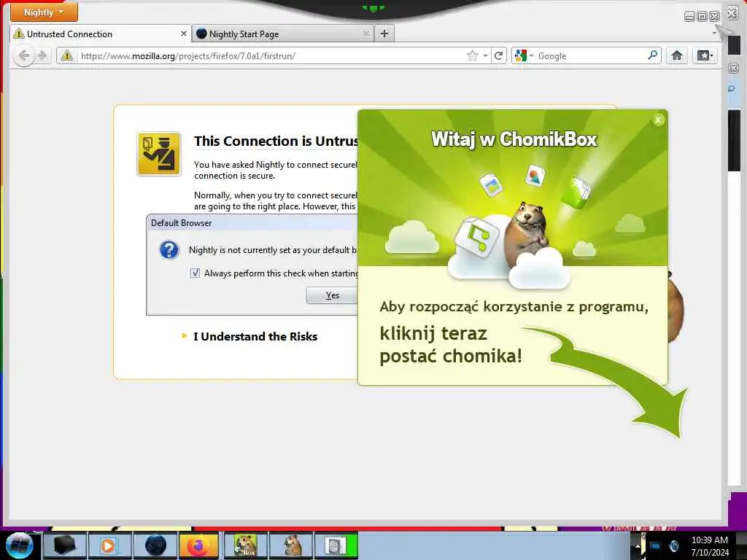Switch to the Nightly Start Page tab
Image resolution: width=747 pixels, height=560 pixels.
[x=284, y=34]
